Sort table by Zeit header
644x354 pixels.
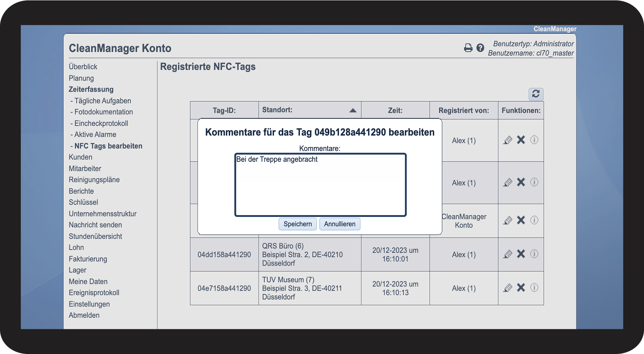tap(395, 110)
